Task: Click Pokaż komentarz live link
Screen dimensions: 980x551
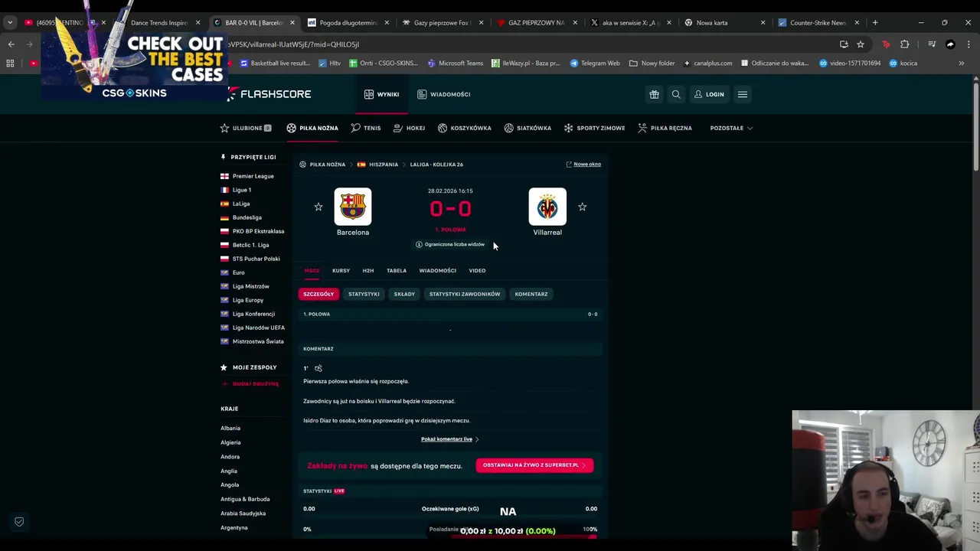Action: pyautogui.click(x=449, y=439)
